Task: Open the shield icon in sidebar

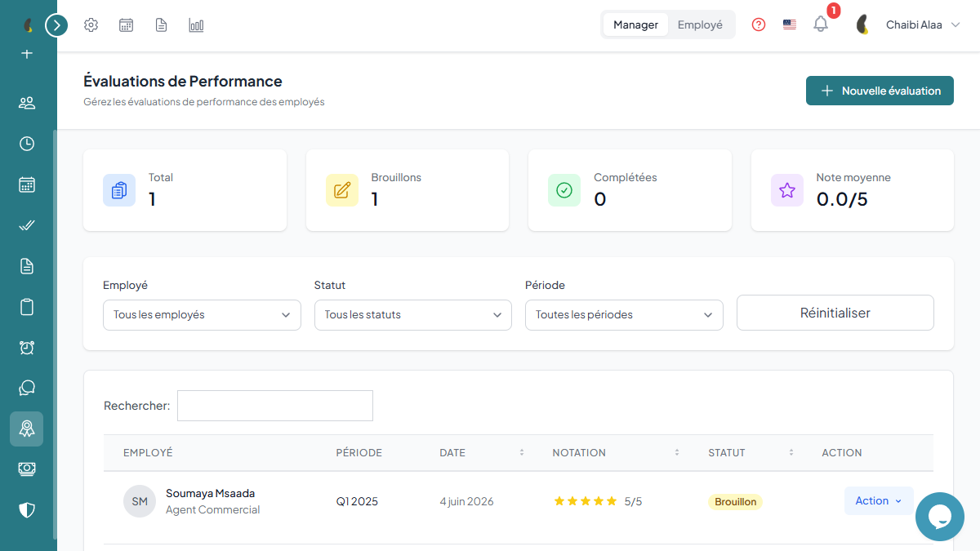Action: point(27,510)
